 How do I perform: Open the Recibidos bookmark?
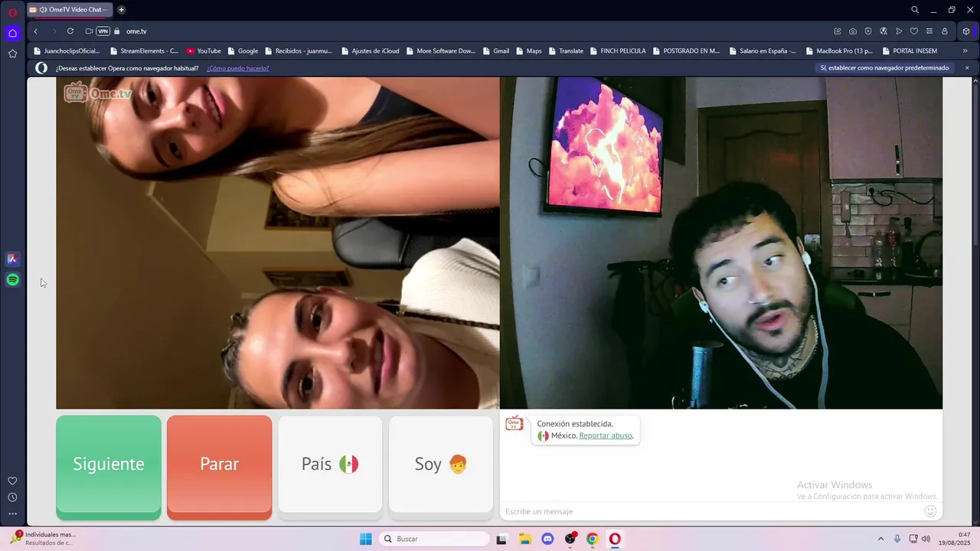tap(299, 51)
